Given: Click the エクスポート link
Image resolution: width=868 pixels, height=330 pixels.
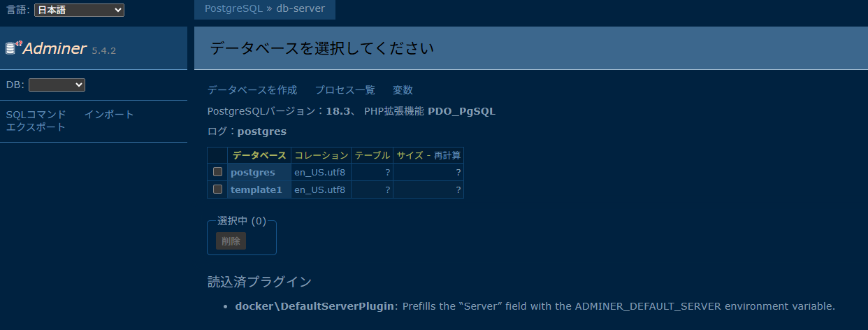Looking at the screenshot, I should 36,127.
